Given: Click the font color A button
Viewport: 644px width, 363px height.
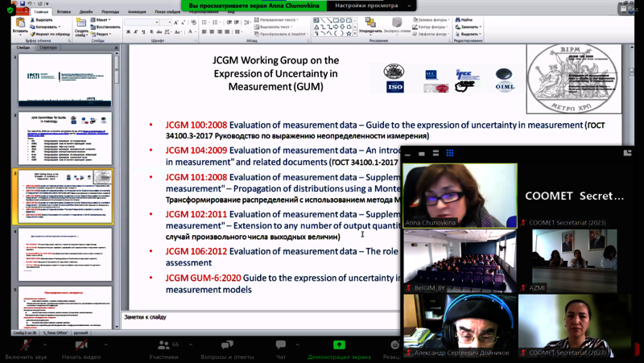Looking at the screenshot, I should pyautogui.click(x=191, y=31).
